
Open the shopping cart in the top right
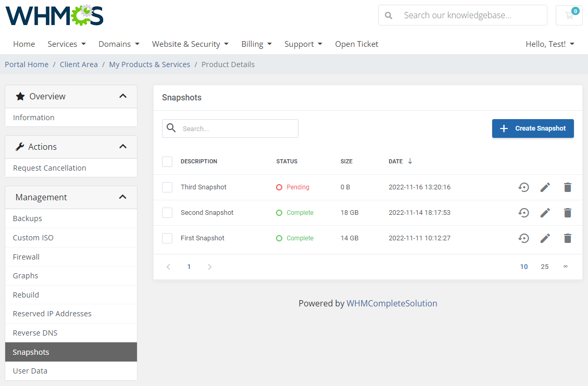pos(569,15)
